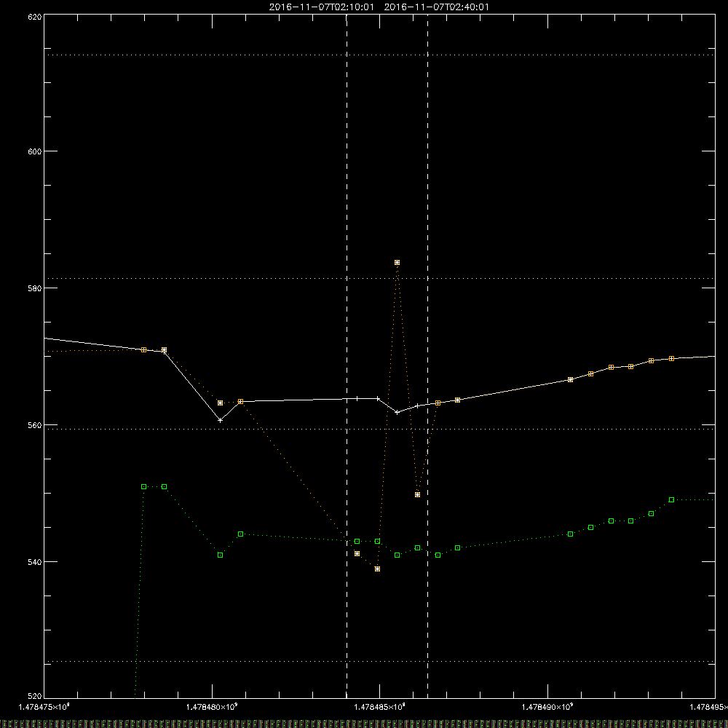Click the x-axis label 1.478490×10⁹
Viewport: 728px width, 728px height.
(547, 707)
